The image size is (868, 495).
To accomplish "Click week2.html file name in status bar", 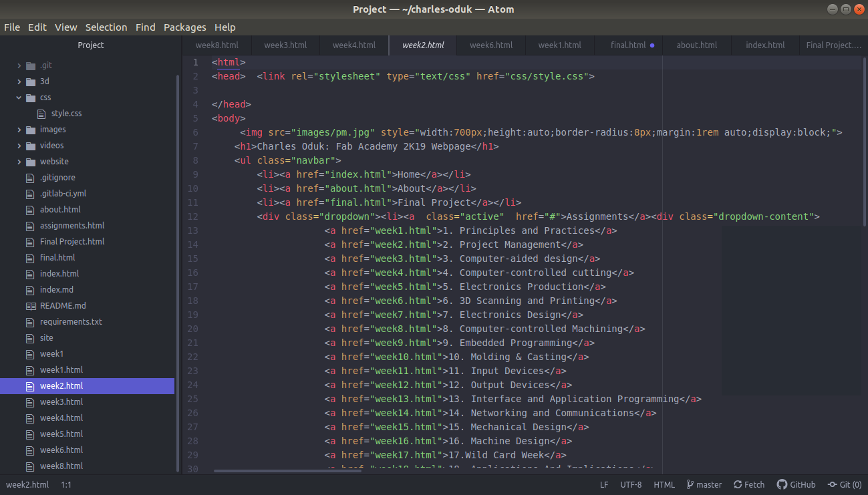I will click(x=27, y=485).
